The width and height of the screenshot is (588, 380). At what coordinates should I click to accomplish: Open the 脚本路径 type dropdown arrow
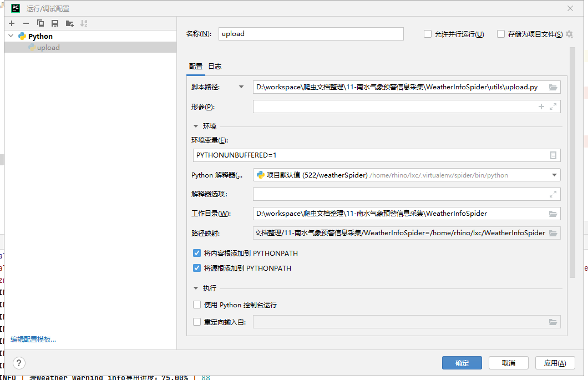point(241,87)
